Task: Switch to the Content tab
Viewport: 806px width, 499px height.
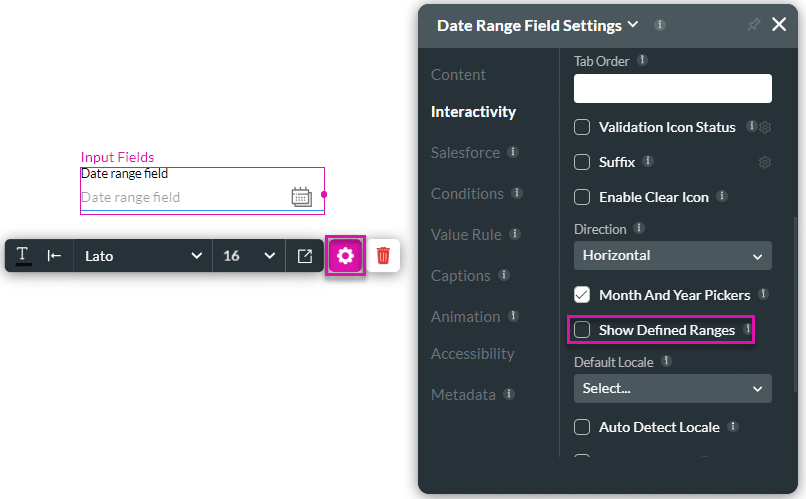Action: pos(458,75)
